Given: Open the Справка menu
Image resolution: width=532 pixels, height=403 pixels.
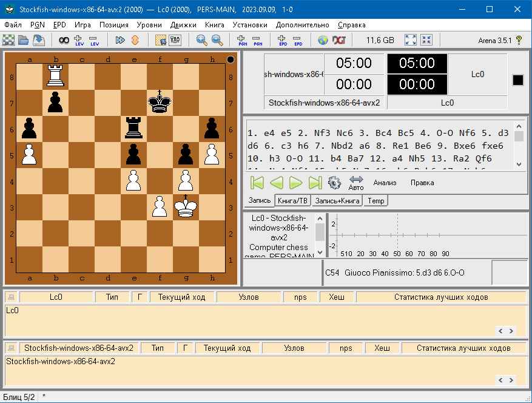Looking at the screenshot, I should [351, 25].
